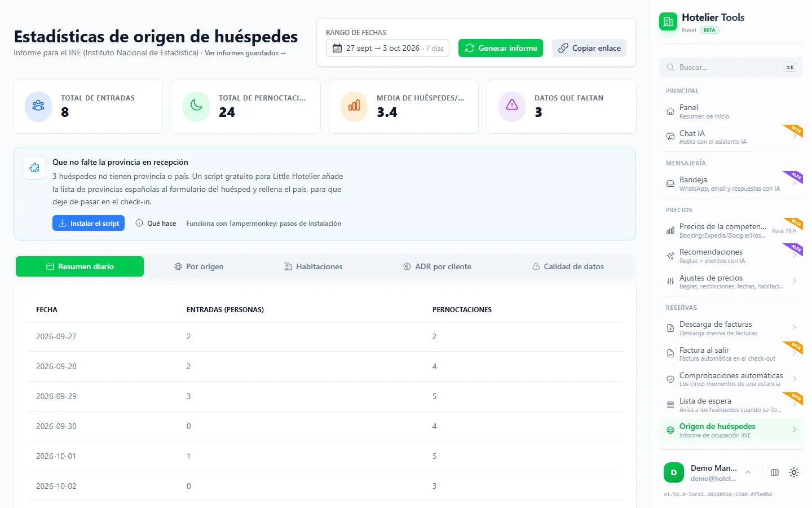This screenshot has width=812, height=508.
Task: Select Origen de huéspedes sidebar item
Action: 731,430
